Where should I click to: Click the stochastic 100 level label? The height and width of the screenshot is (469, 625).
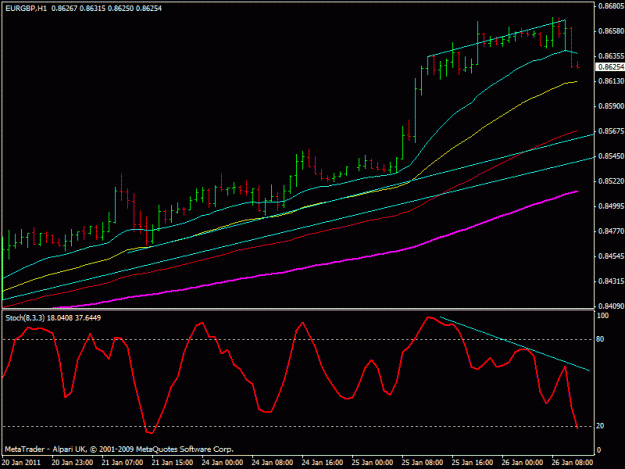602,316
